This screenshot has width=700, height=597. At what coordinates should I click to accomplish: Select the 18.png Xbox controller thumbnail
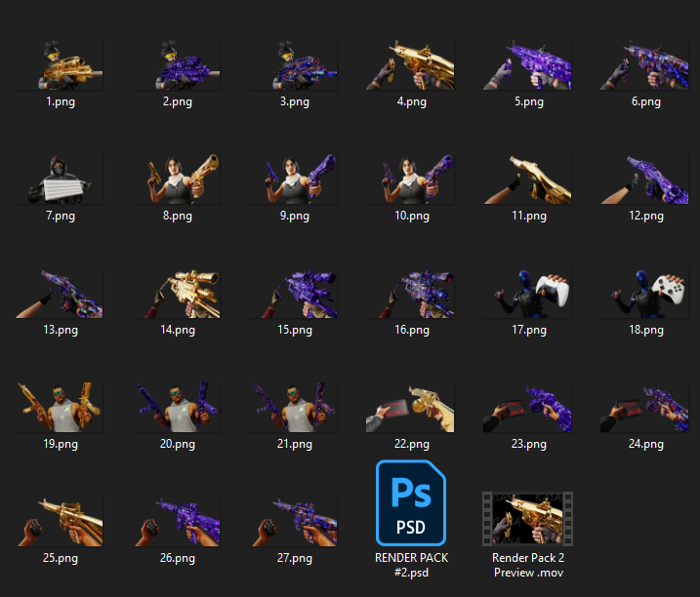[645, 294]
